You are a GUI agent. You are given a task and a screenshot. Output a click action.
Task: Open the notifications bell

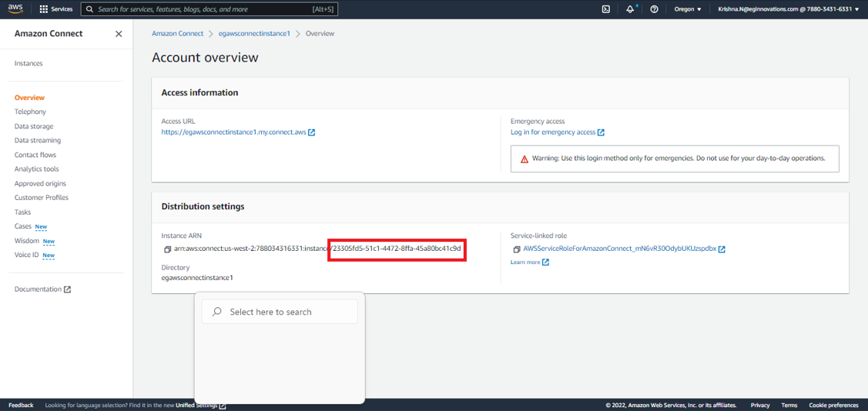point(630,9)
